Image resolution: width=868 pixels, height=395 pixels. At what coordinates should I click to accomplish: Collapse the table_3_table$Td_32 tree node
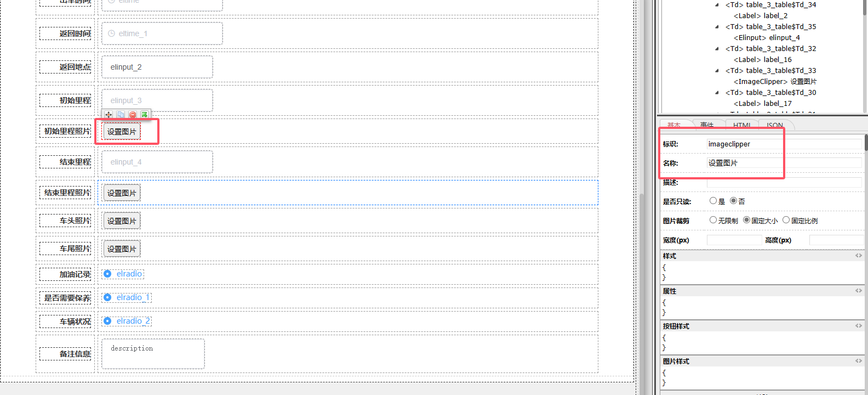point(717,49)
